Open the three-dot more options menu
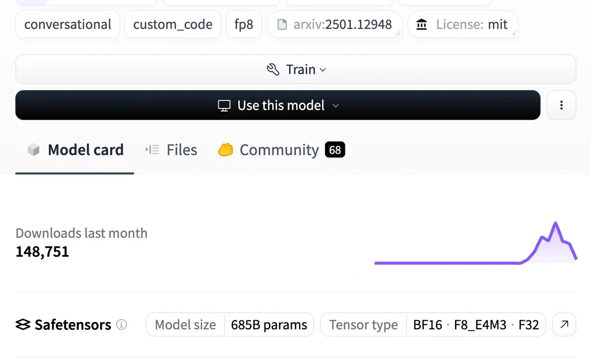Image resolution: width=591 pixels, height=364 pixels. click(x=561, y=106)
